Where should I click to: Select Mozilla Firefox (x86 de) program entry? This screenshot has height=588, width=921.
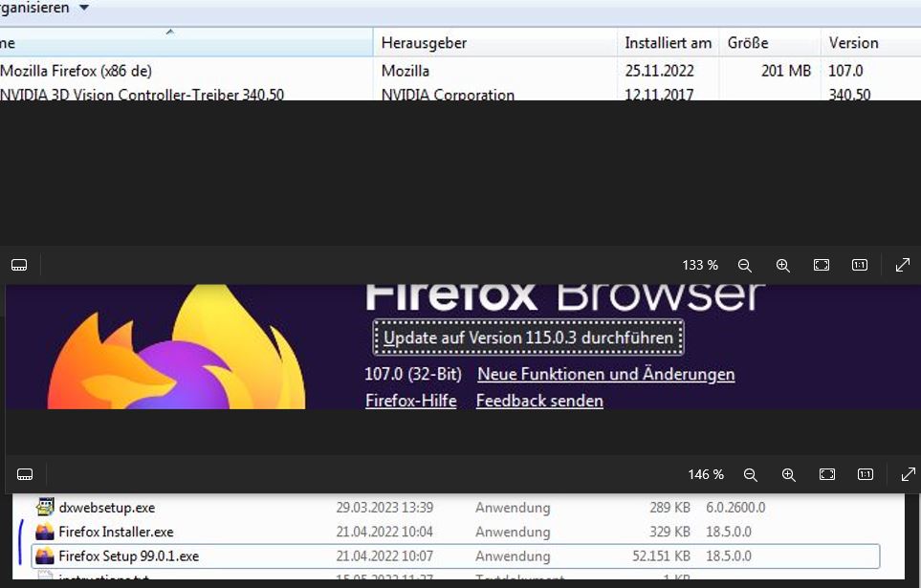[77, 71]
